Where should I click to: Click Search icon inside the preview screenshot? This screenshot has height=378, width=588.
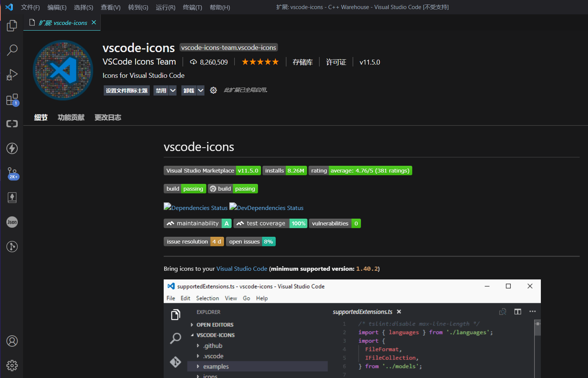tap(175, 338)
